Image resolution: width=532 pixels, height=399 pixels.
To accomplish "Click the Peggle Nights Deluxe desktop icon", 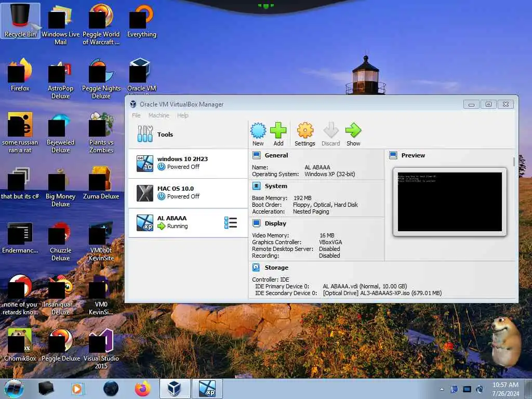I will pyautogui.click(x=101, y=79).
